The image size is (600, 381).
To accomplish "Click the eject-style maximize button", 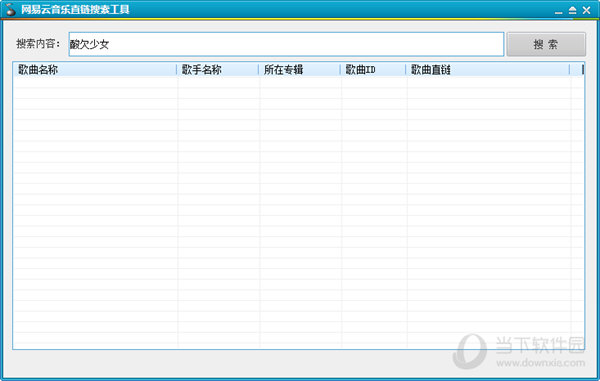I will pyautogui.click(x=572, y=10).
